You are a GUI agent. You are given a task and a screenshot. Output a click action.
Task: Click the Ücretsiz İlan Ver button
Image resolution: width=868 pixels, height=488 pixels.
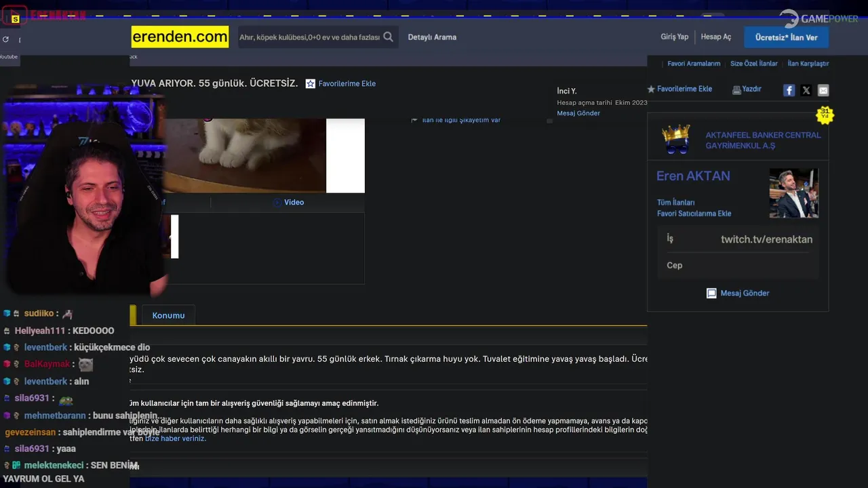click(x=786, y=37)
